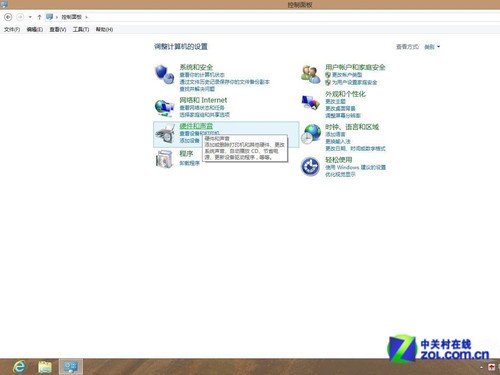
Task: Open the File menu
Action: point(12,29)
